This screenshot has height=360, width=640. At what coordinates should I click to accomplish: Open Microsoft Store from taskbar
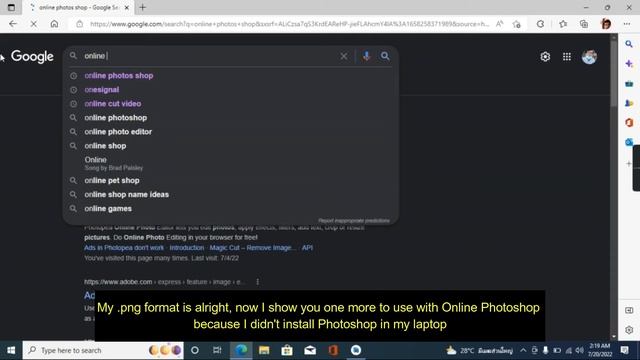(287, 350)
